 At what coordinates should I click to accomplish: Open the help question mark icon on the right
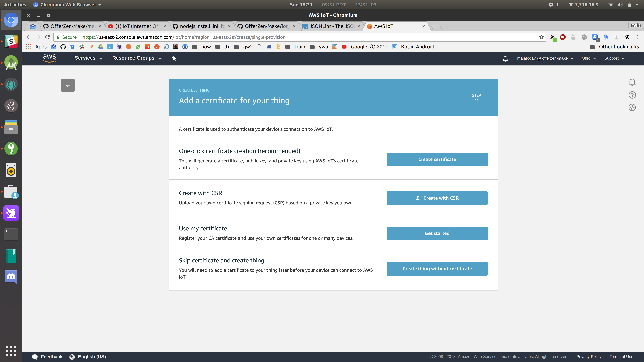(632, 95)
